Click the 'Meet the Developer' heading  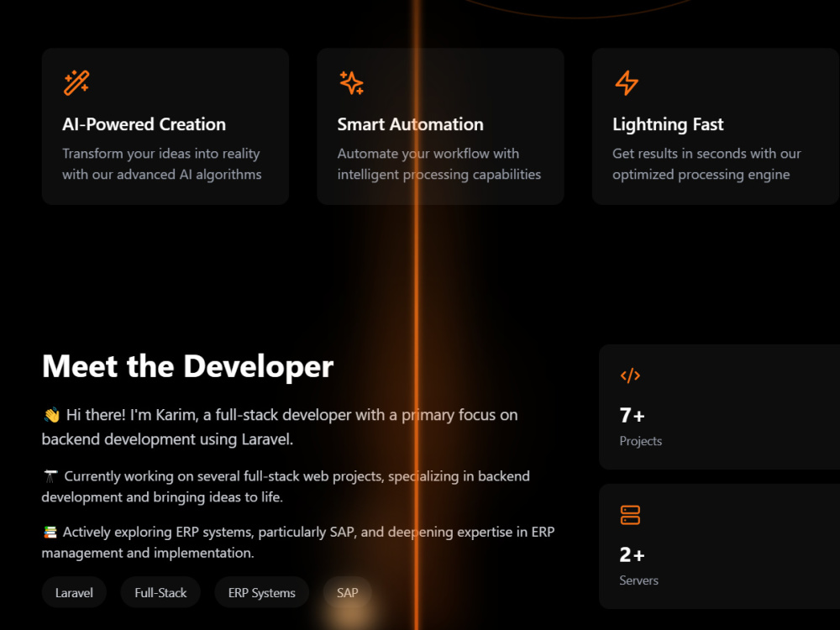187,366
